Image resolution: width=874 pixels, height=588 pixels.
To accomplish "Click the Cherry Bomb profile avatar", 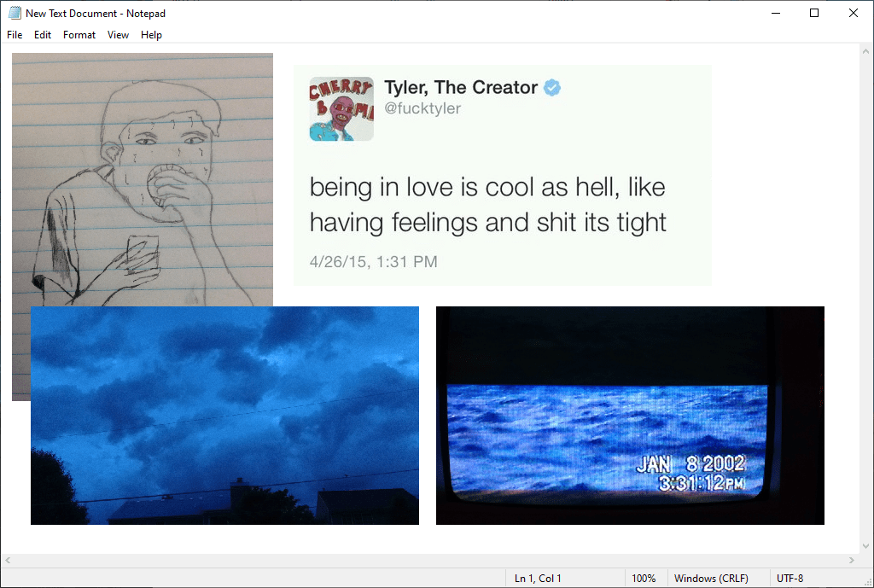I will click(341, 108).
